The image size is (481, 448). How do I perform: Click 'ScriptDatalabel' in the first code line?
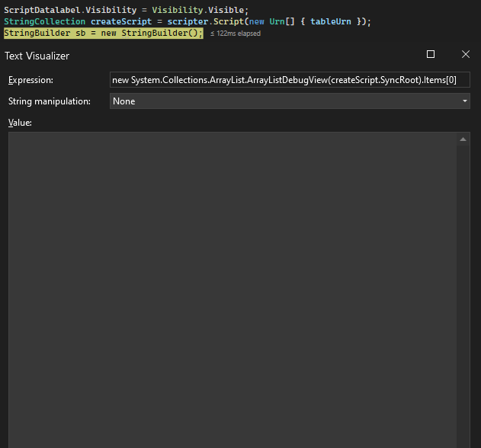(x=42, y=10)
